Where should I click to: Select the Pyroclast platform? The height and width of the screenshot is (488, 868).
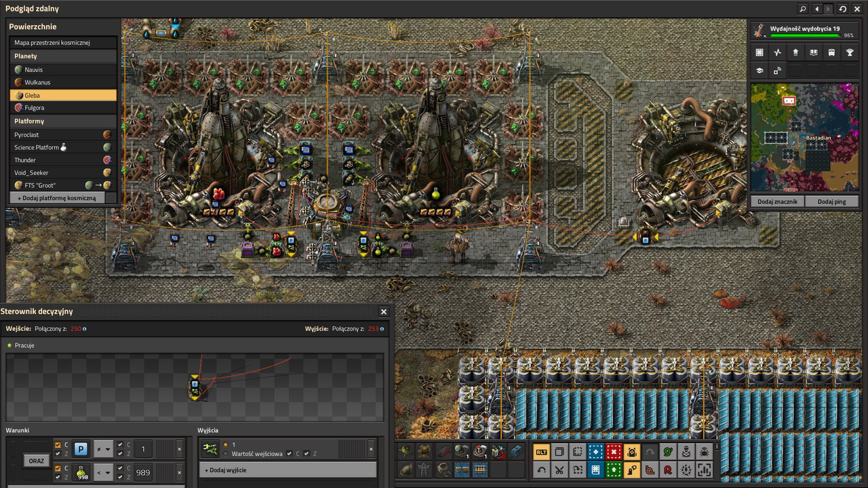click(63, 134)
